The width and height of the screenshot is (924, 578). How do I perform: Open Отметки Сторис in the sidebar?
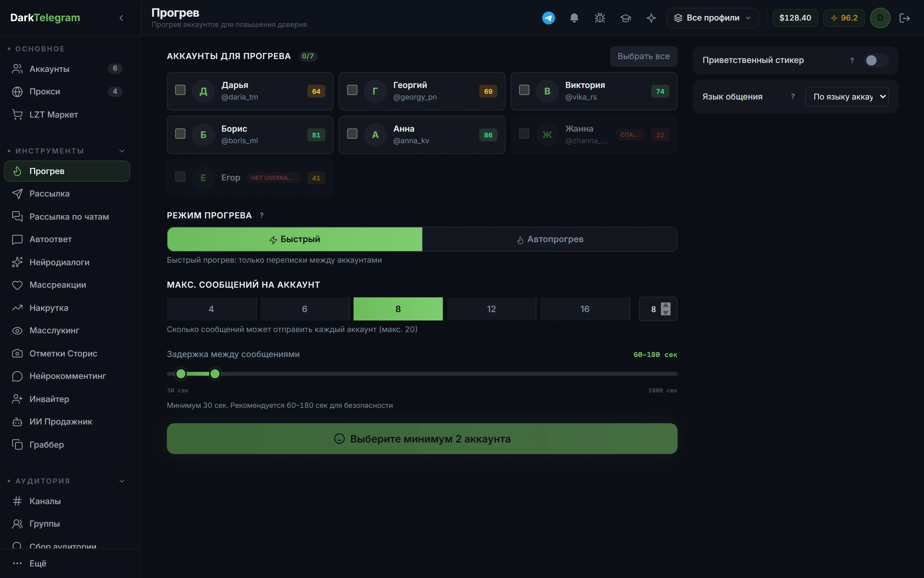pyautogui.click(x=67, y=354)
